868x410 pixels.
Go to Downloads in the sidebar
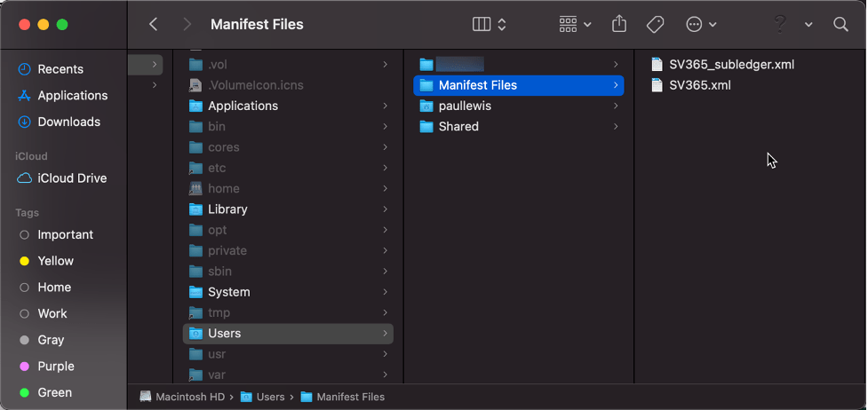[68, 122]
